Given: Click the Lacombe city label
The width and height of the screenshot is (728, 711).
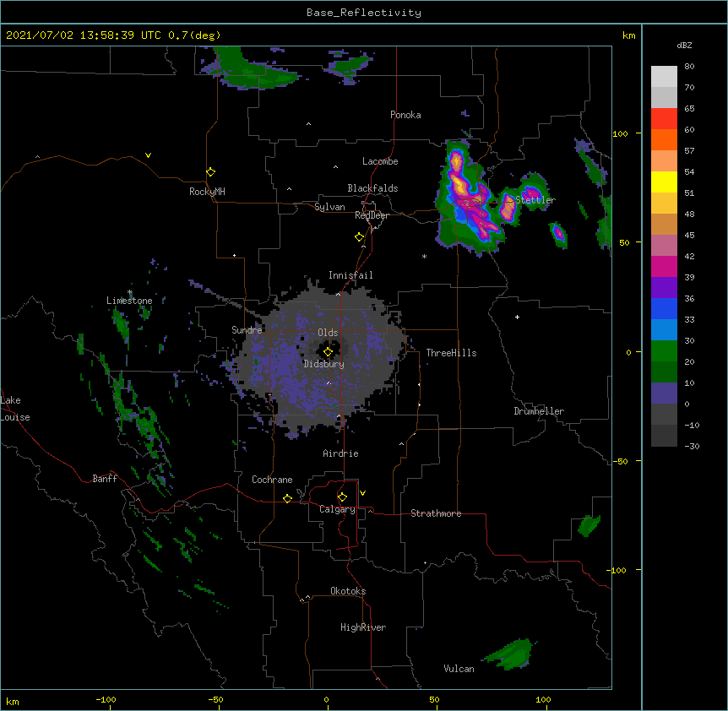Looking at the screenshot, I should [x=380, y=161].
